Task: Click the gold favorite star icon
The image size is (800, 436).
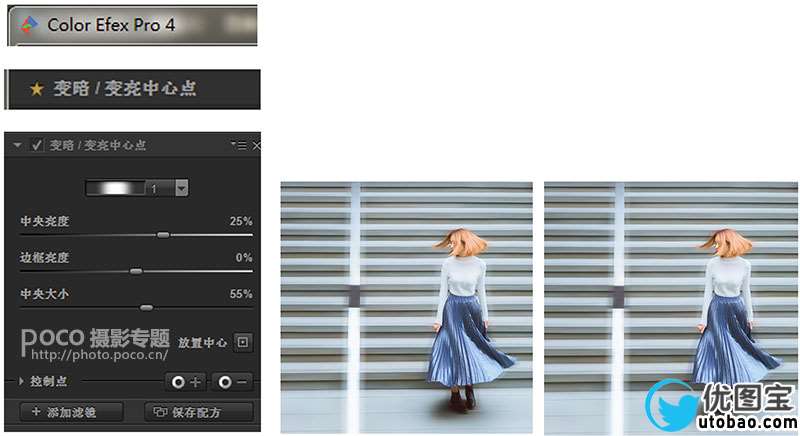Action: [x=36, y=89]
